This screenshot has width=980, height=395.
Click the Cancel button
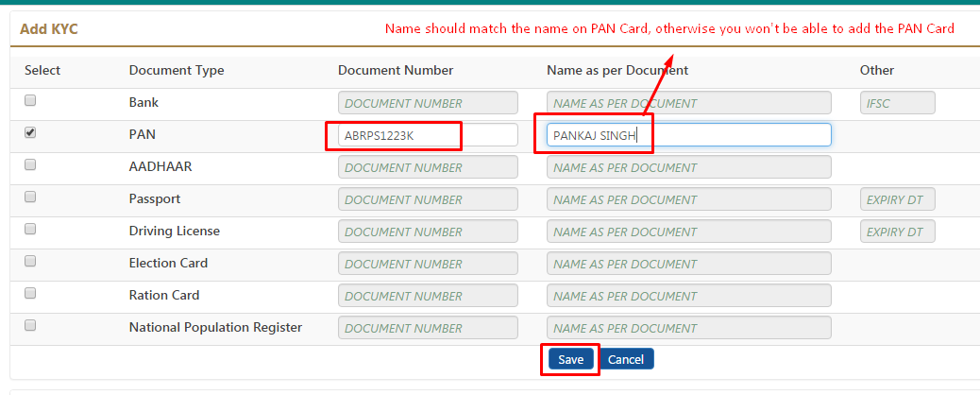(626, 359)
